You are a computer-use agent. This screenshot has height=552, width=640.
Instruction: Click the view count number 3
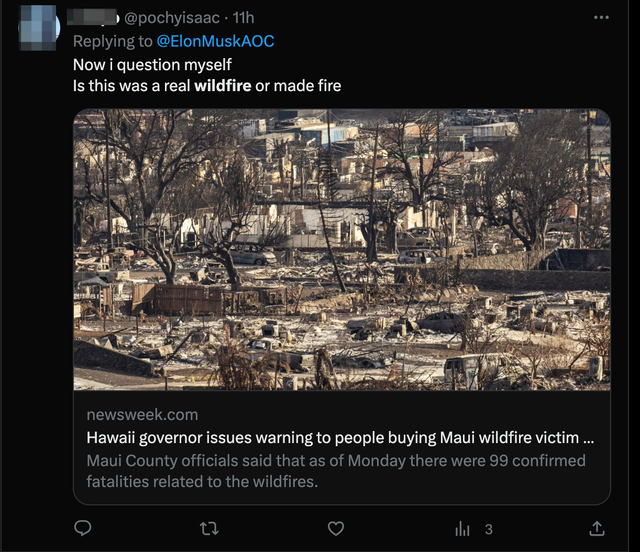coord(488,529)
